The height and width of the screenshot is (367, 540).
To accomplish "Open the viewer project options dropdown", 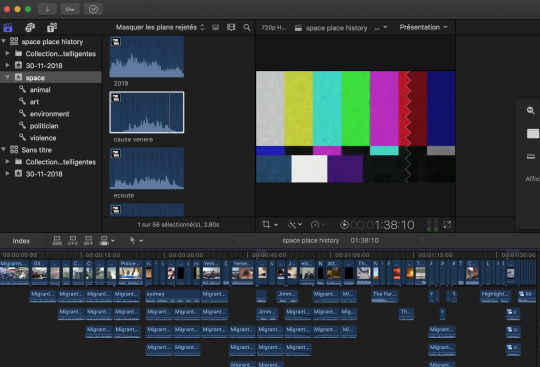I will pos(381,28).
